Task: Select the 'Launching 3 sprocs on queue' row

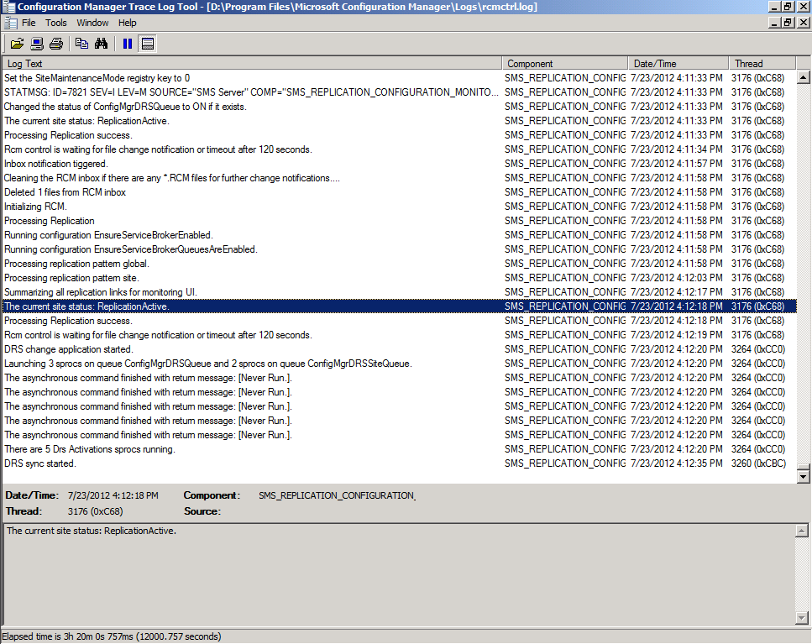Action: tap(400, 364)
